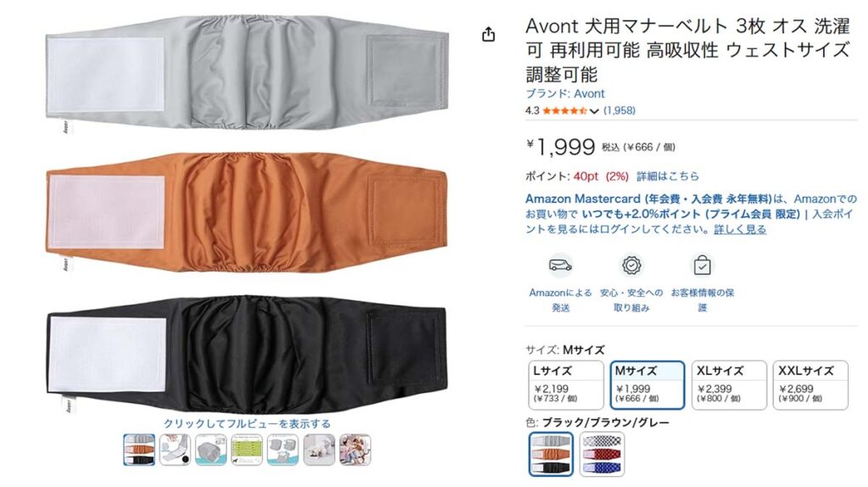View the last thumbnail in gallery
Viewport: 868px width, 487px height.
coord(355,450)
